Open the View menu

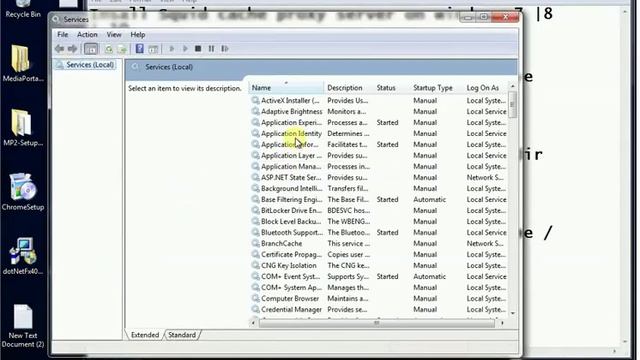click(114, 35)
